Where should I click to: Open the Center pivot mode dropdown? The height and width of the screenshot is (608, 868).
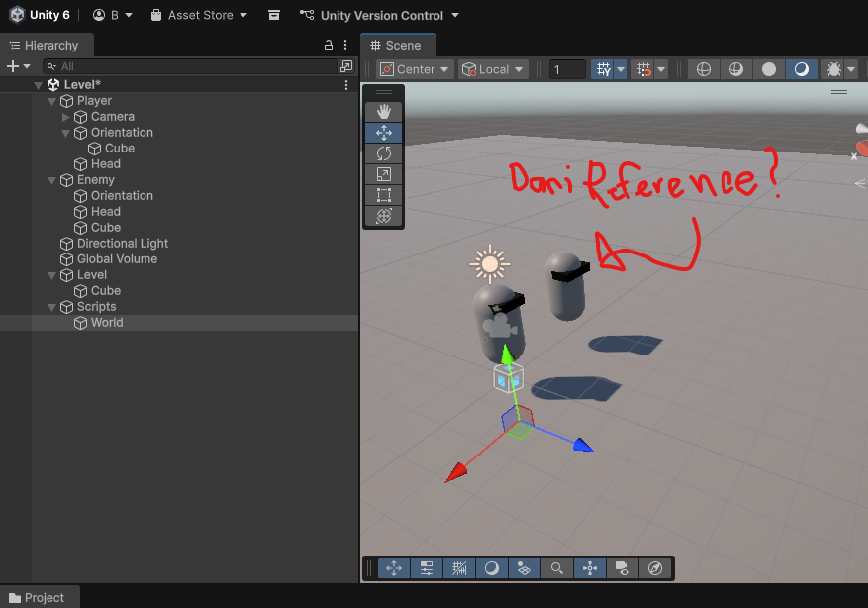point(415,69)
